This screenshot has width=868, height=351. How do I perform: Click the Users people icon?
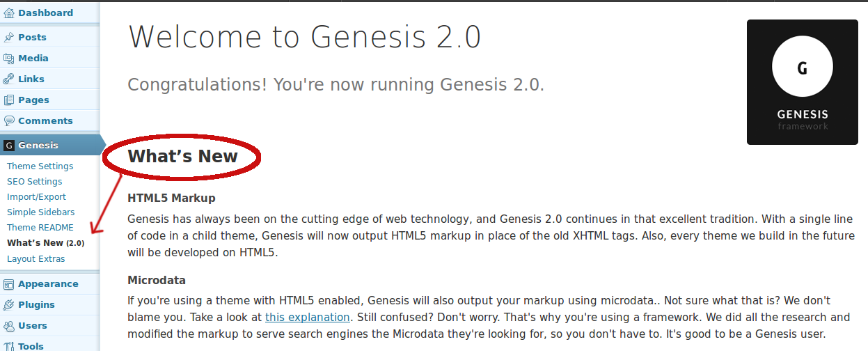[9, 326]
